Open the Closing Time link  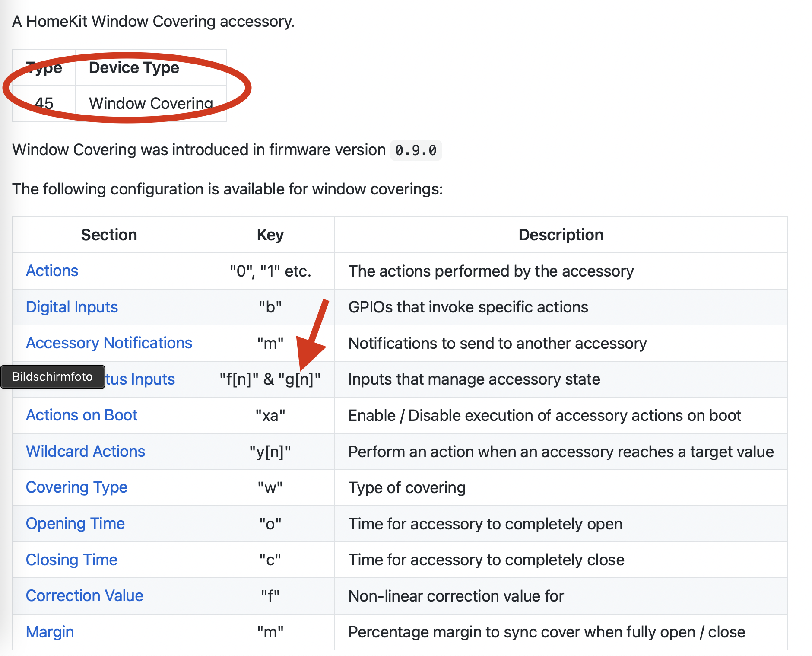(x=72, y=560)
